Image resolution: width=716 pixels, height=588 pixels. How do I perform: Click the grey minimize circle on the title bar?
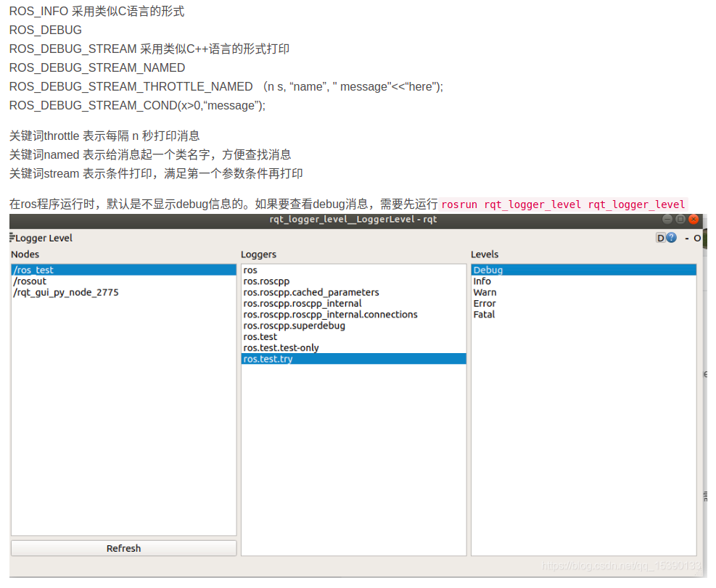point(667,219)
